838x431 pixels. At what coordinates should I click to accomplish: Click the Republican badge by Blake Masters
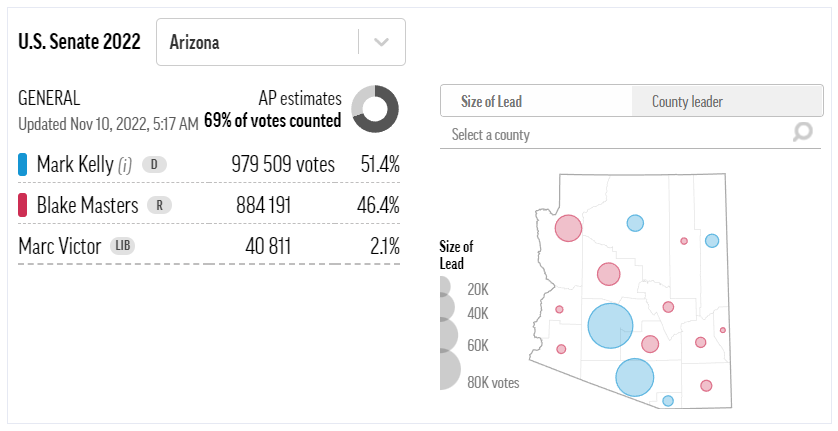pyautogui.click(x=158, y=205)
